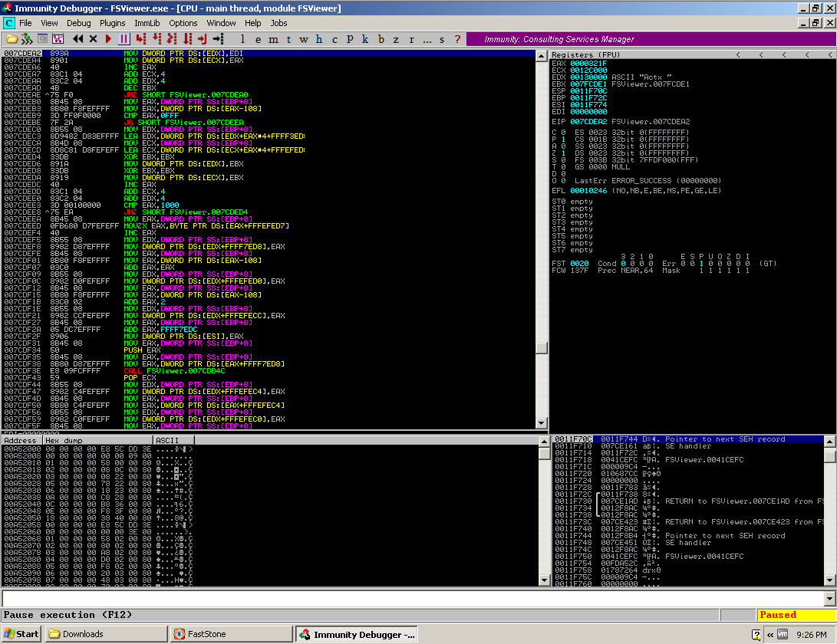The width and height of the screenshot is (837, 644).
Task: Click the Trace over toolbar icon
Action: [x=187, y=39]
